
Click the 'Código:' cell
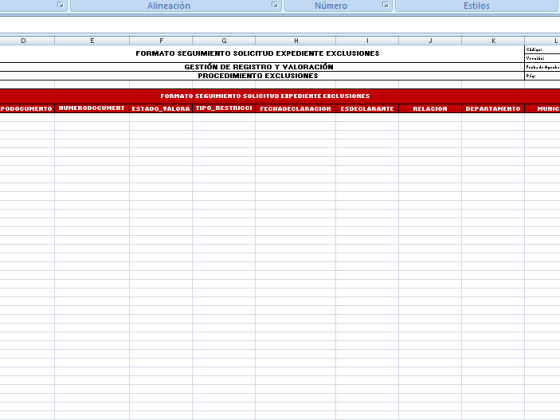pos(542,50)
